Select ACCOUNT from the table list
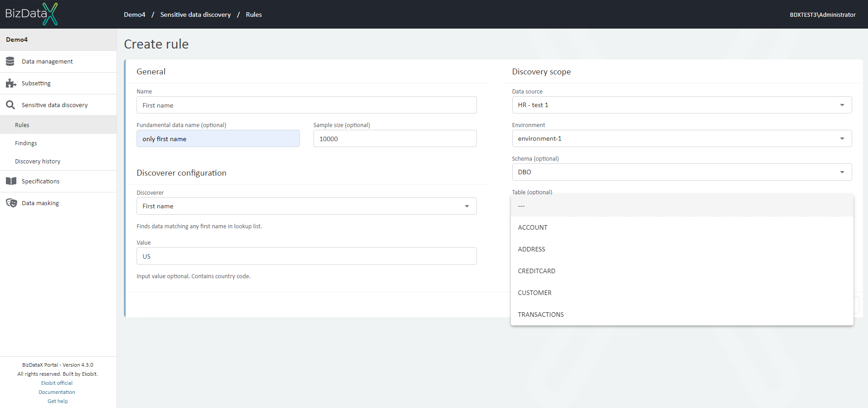 [682, 227]
